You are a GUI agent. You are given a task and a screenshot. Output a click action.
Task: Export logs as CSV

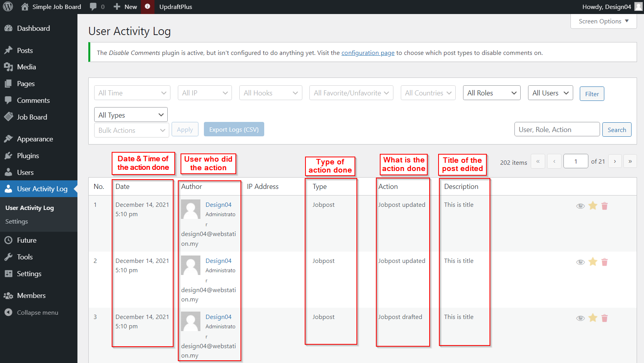(234, 129)
